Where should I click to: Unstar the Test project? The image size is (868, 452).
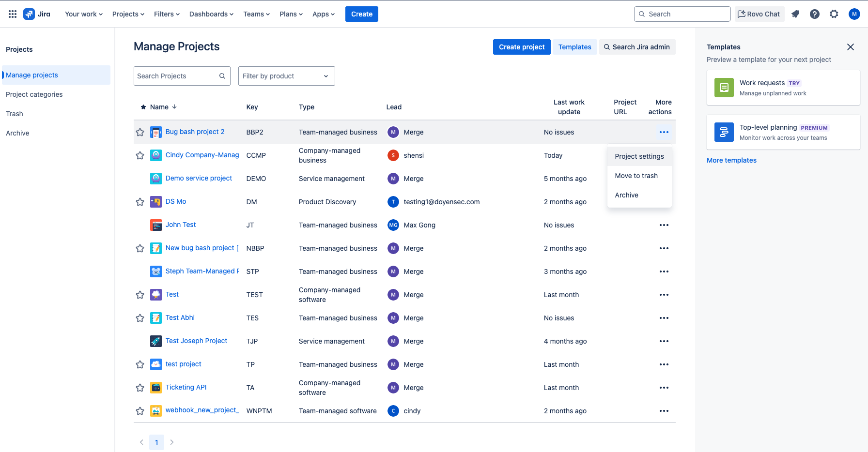[140, 294]
